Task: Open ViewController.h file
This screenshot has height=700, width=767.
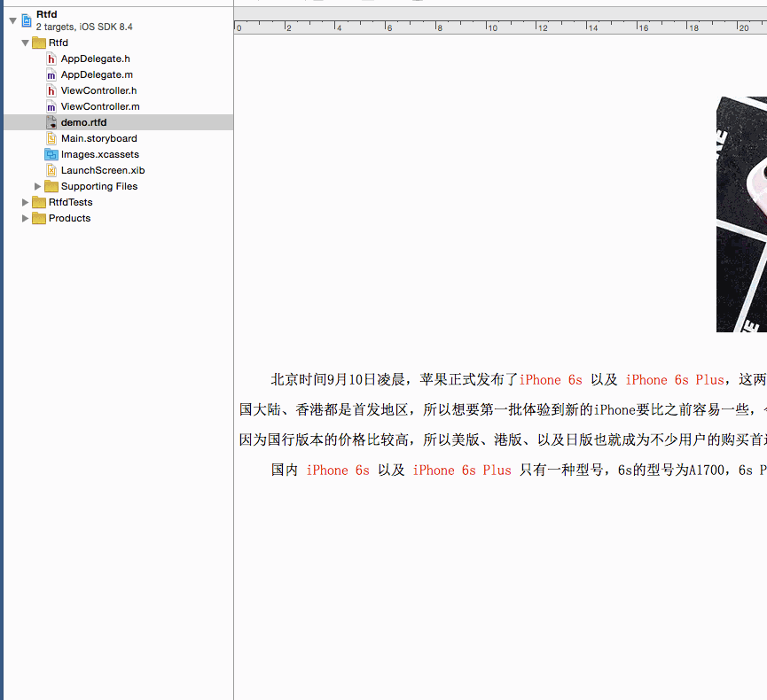Action: [98, 90]
